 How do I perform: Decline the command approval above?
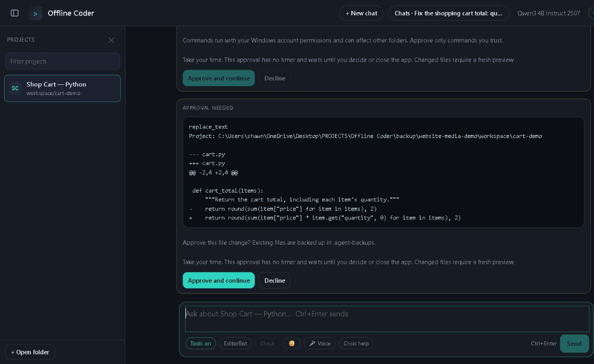pos(275,78)
